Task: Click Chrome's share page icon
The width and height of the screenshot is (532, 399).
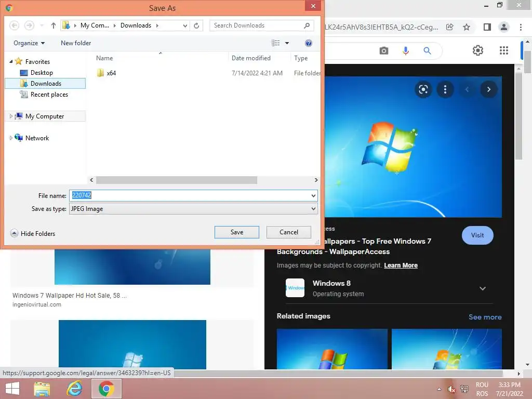Action: pyautogui.click(x=450, y=27)
